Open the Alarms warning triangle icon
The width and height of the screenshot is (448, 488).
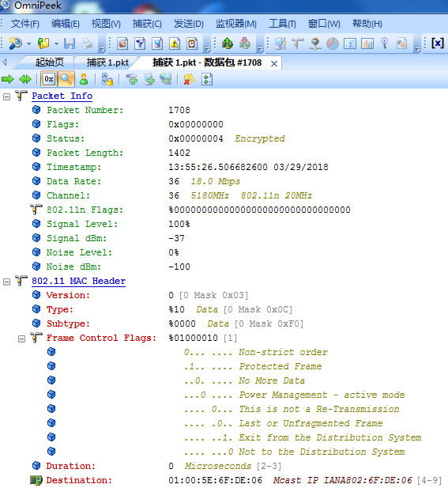click(x=175, y=44)
